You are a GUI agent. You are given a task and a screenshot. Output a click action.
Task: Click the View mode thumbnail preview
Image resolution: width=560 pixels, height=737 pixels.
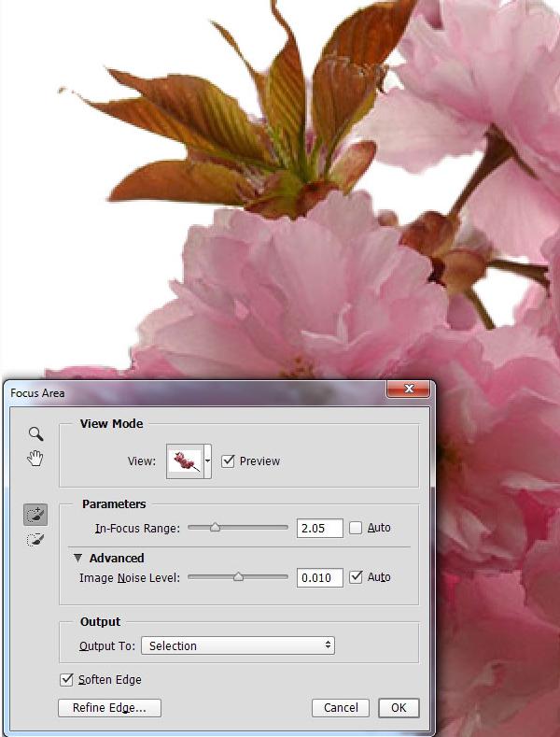click(x=185, y=461)
